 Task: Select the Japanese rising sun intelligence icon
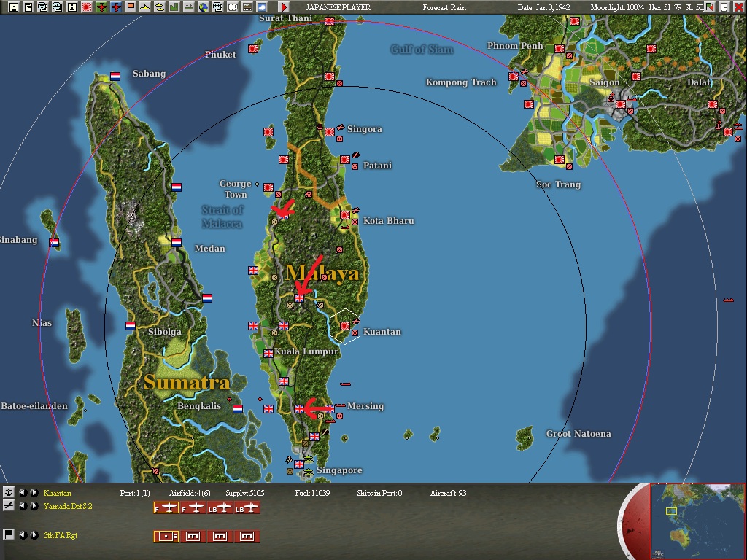coord(85,7)
